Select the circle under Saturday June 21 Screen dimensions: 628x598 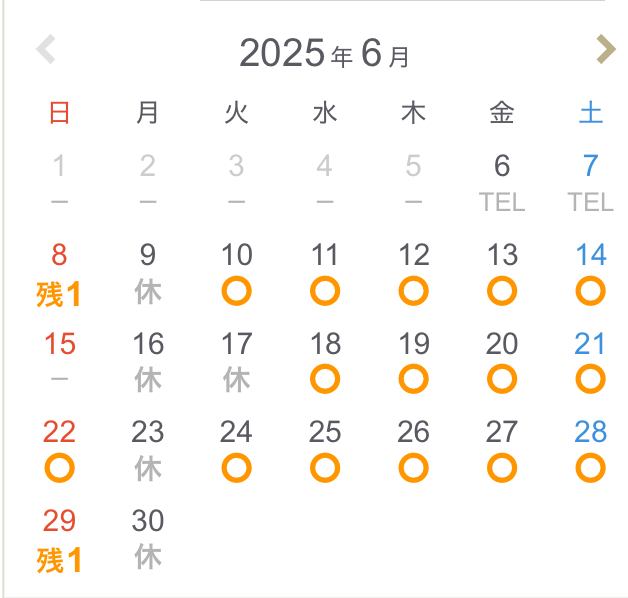[591, 379]
